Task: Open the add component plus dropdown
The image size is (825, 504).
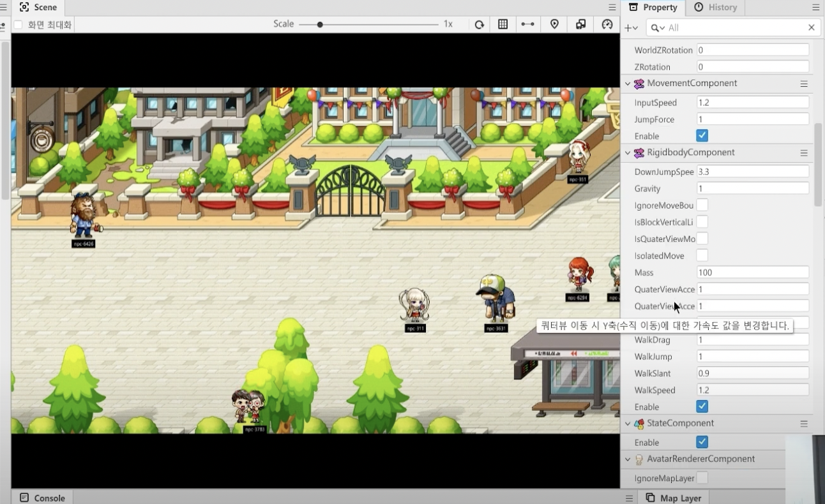Action: [631, 27]
